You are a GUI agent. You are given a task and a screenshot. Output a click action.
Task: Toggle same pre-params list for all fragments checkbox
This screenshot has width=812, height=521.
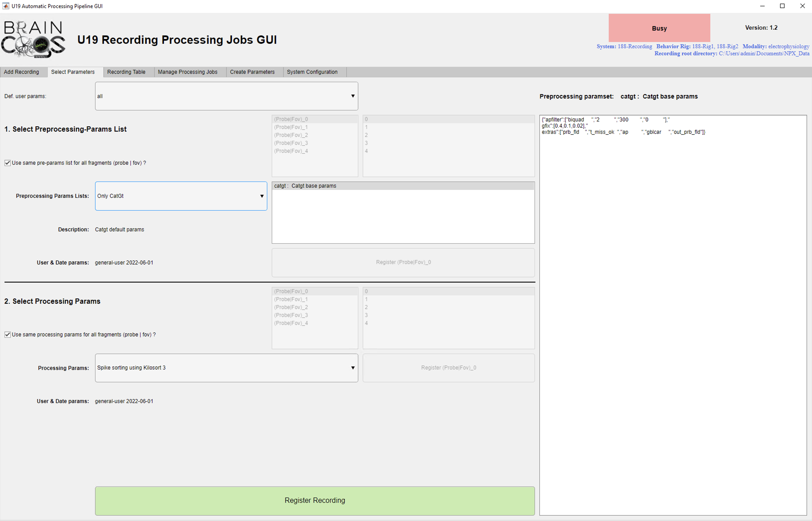point(8,163)
